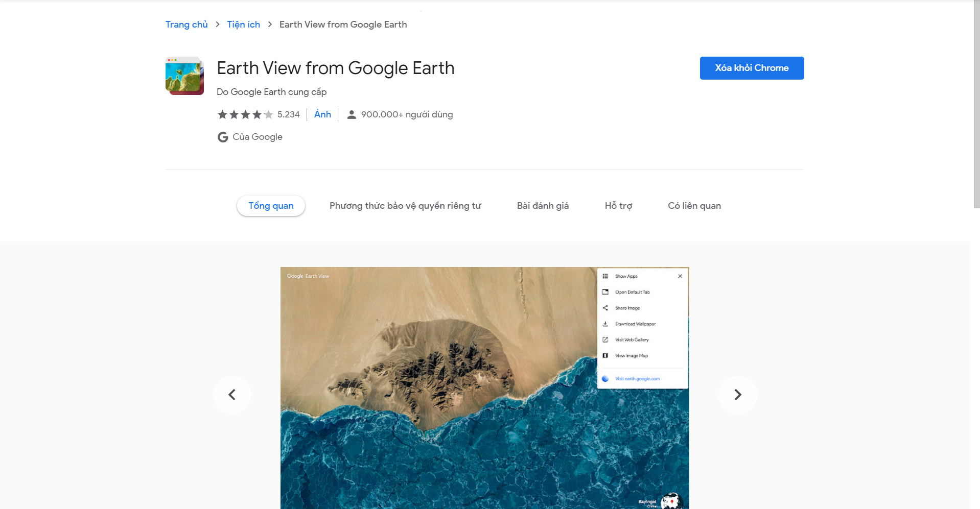Click the user count person icon
The width and height of the screenshot is (980, 509).
point(352,114)
